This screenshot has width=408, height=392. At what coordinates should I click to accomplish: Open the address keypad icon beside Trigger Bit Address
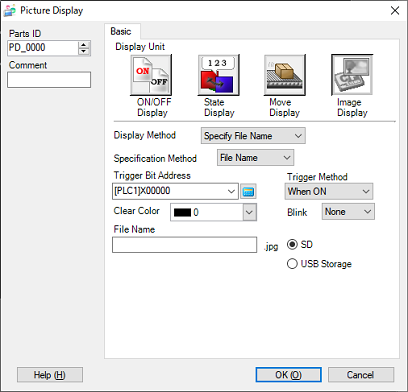[x=248, y=192]
